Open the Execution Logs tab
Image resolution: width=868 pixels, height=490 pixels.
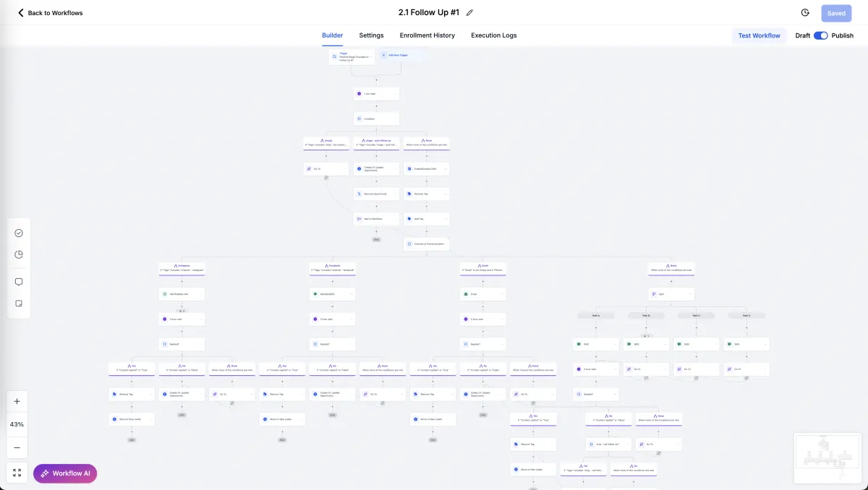493,35
